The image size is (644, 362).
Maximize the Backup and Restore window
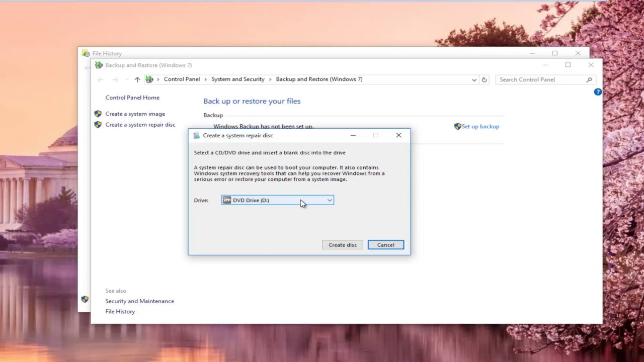pos(568,65)
